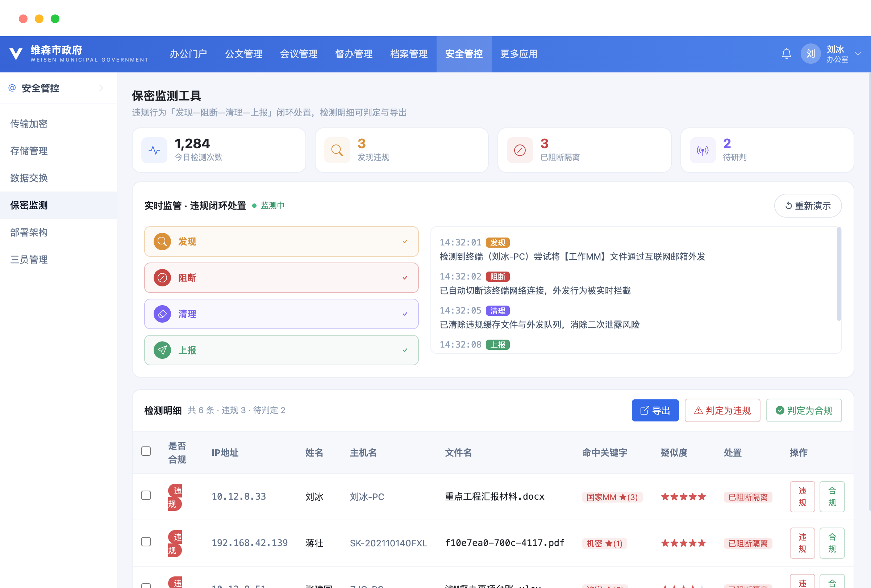Click the 合规 action button in 蒋壮 row

point(832,543)
